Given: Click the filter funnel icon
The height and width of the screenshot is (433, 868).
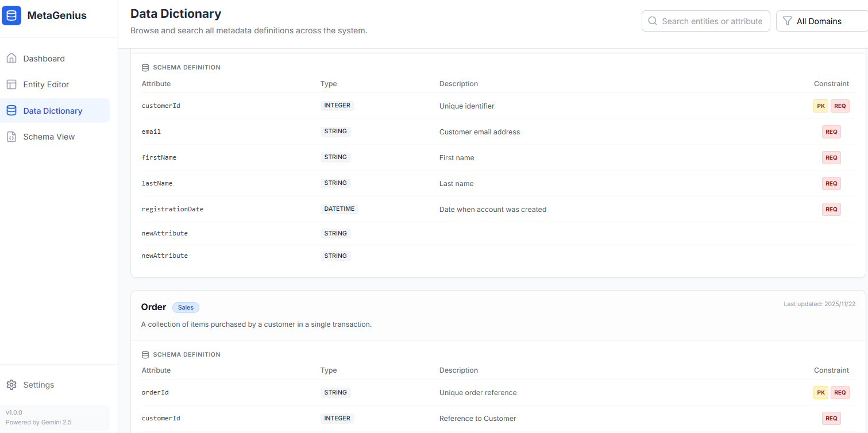Looking at the screenshot, I should point(788,21).
